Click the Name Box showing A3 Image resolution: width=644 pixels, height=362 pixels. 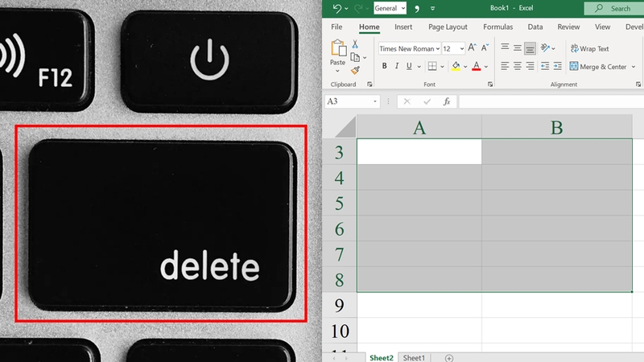click(349, 101)
